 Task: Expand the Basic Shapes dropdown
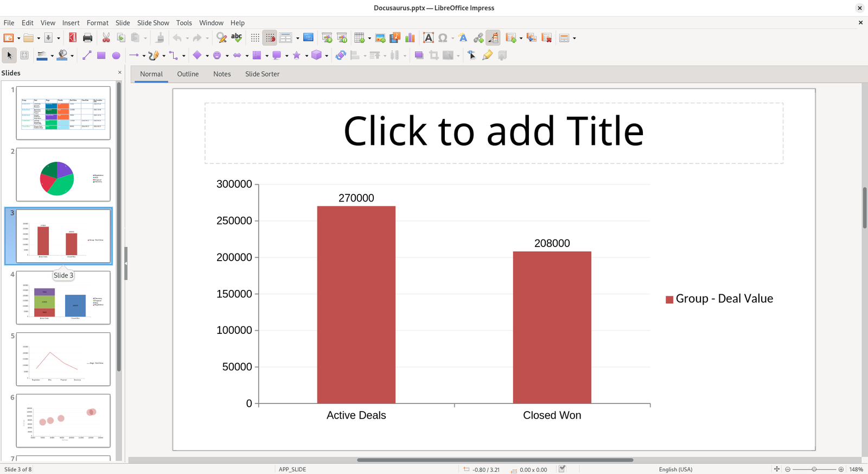[x=207, y=55]
